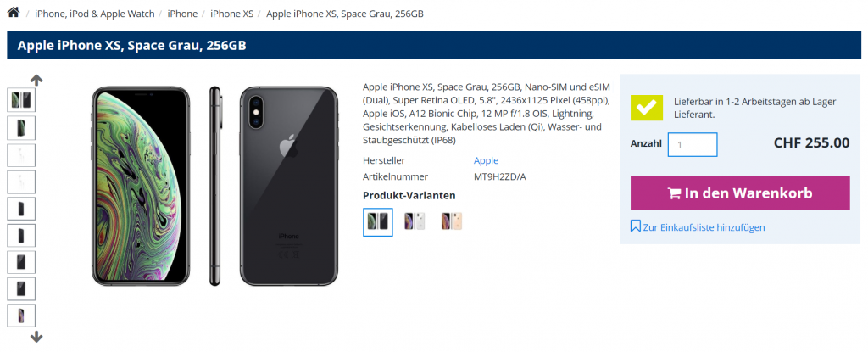Click the thumbnail gallery up arrow
Screen dimensions: 868x352
(x=36, y=81)
